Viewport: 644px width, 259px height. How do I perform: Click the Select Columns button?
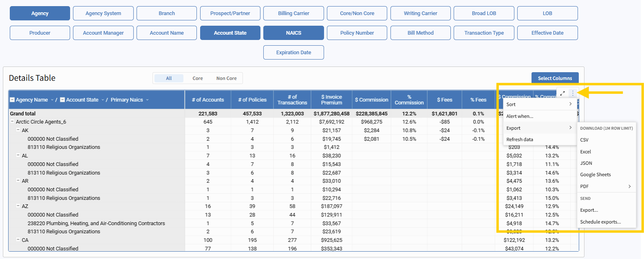coord(555,78)
